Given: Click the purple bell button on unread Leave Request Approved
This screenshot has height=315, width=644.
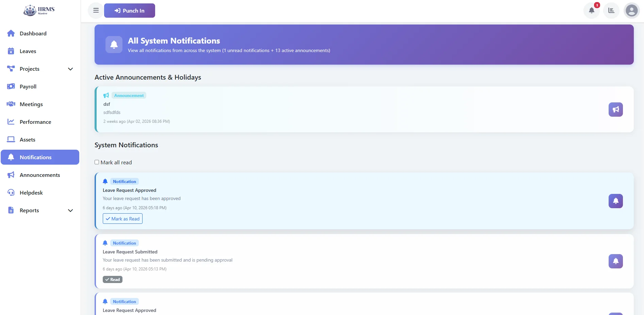Looking at the screenshot, I should tap(616, 201).
